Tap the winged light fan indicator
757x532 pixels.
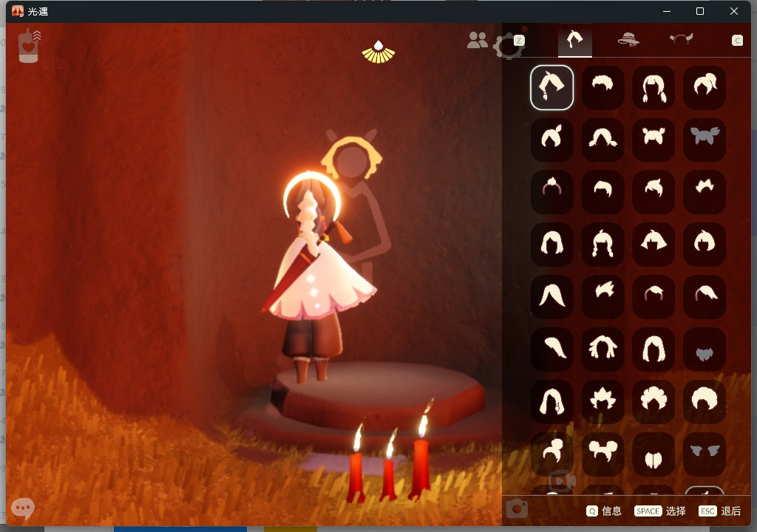378,52
